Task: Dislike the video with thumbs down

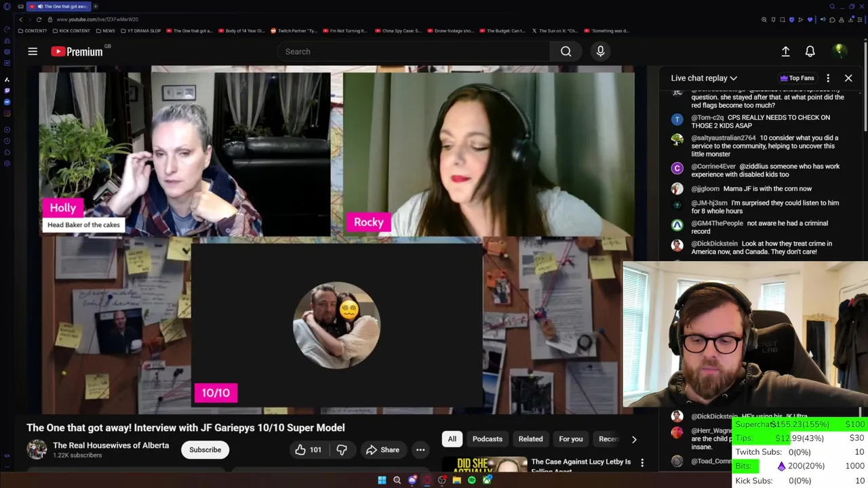Action: [342, 450]
